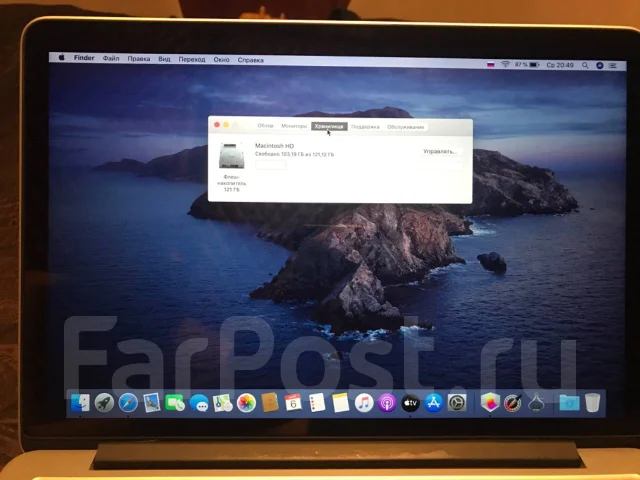Open the black round gauge app in dock
The height and width of the screenshot is (480, 640).
coord(513,403)
